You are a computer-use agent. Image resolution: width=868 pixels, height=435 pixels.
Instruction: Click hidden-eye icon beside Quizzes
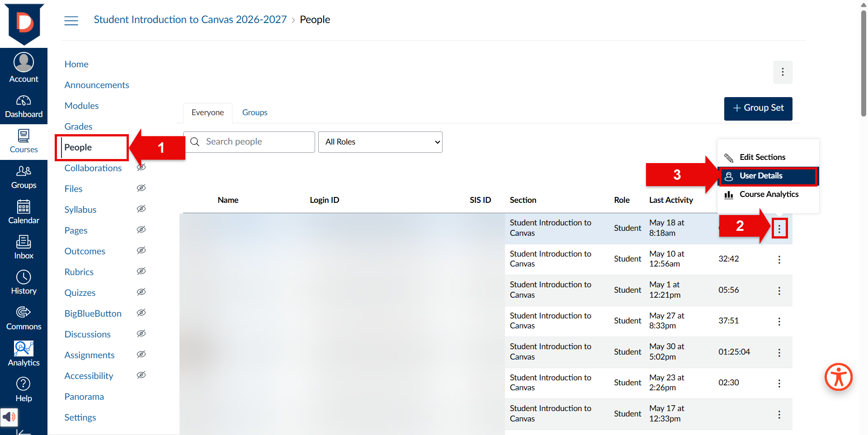pos(142,292)
